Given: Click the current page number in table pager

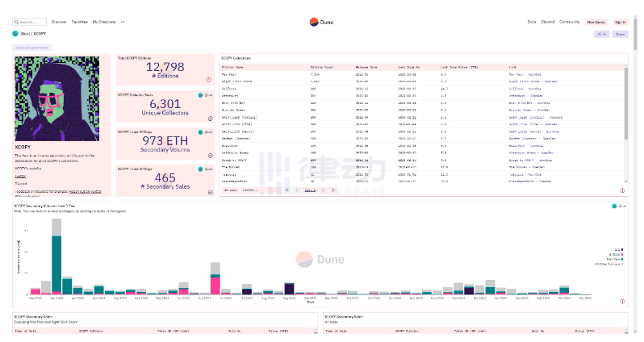Looking at the screenshot, I should pyautogui.click(x=310, y=190).
